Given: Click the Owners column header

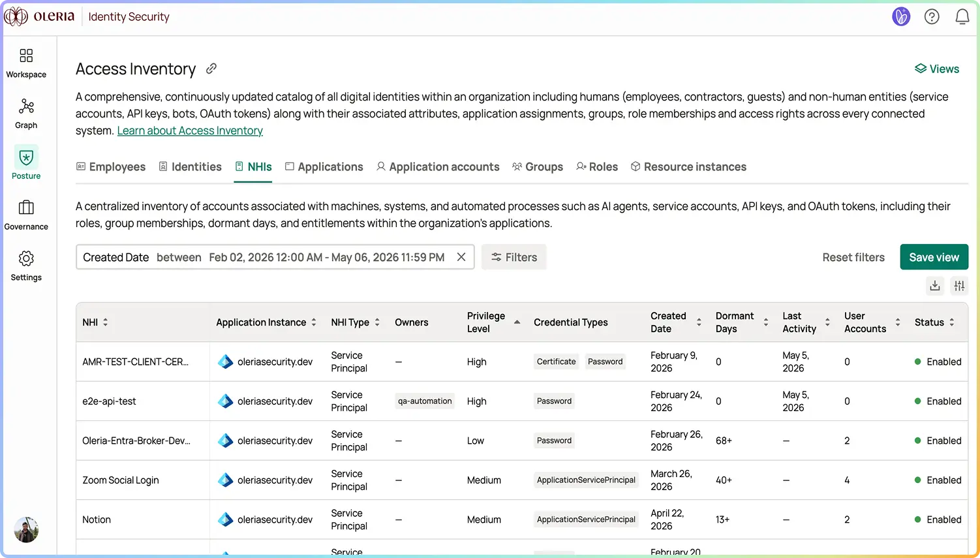Looking at the screenshot, I should 412,322.
